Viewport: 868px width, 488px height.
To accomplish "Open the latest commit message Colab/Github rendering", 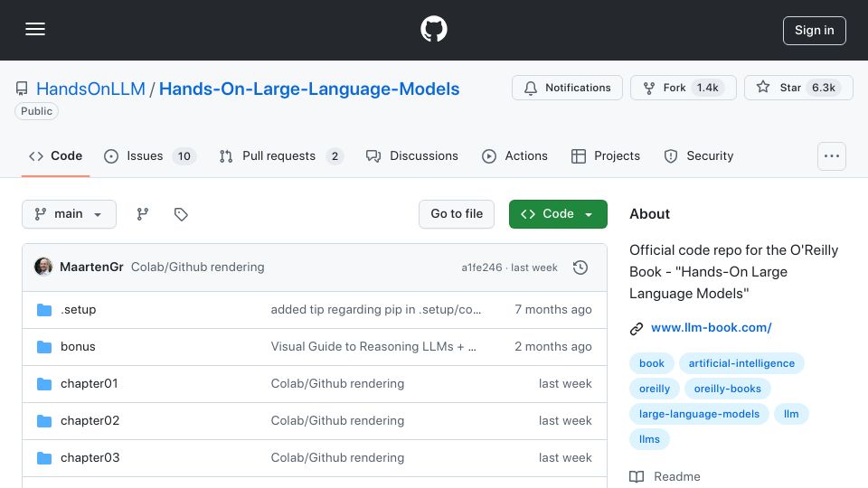I will point(198,267).
